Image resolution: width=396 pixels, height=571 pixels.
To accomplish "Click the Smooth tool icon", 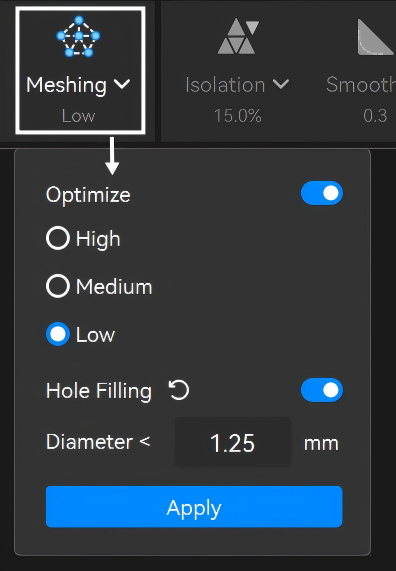I will tap(376, 37).
